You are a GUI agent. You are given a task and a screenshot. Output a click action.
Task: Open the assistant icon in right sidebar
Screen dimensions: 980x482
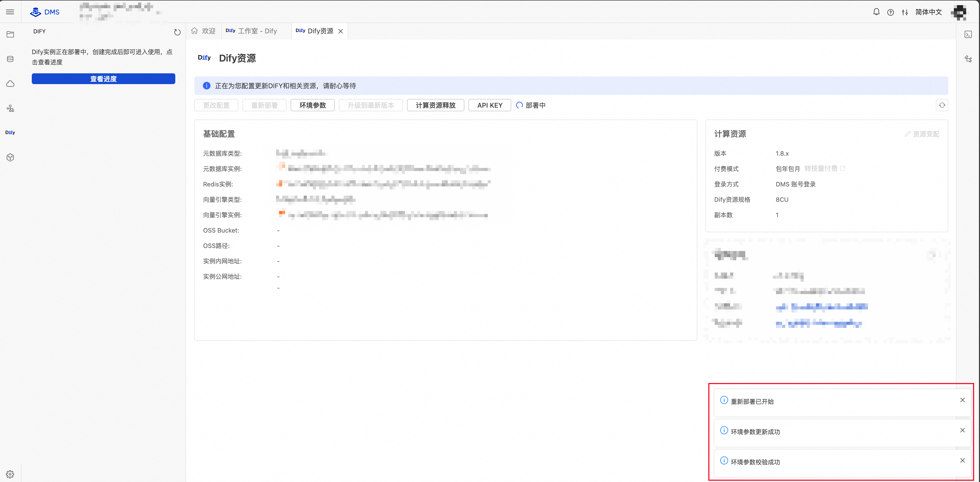pyautogui.click(x=968, y=59)
